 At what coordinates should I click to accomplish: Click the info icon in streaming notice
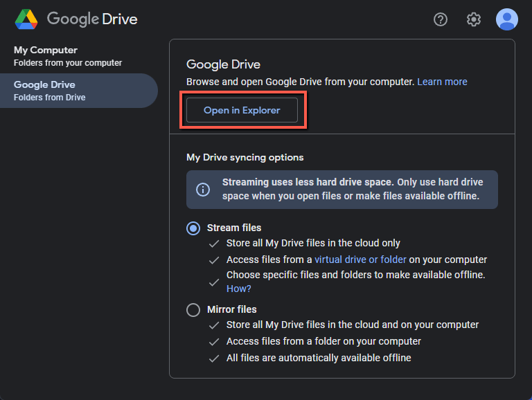click(203, 189)
